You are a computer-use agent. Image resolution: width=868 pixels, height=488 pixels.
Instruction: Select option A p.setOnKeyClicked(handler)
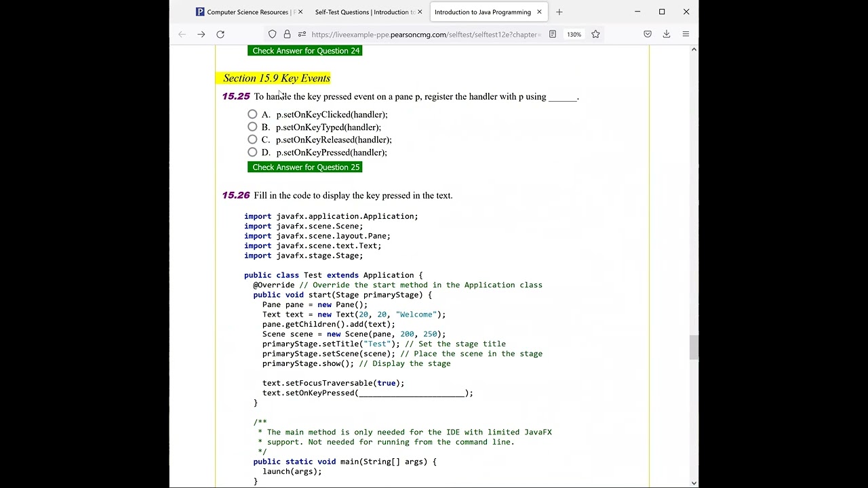click(252, 115)
